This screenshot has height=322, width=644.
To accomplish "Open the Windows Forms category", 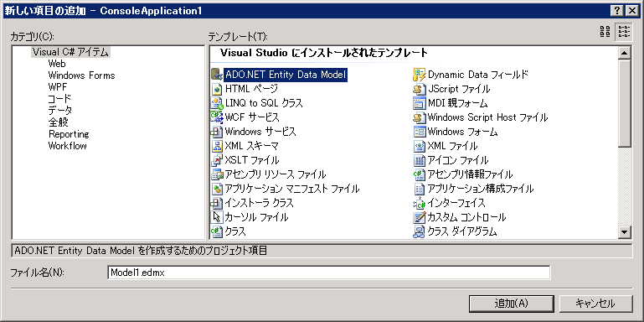I will tap(81, 75).
